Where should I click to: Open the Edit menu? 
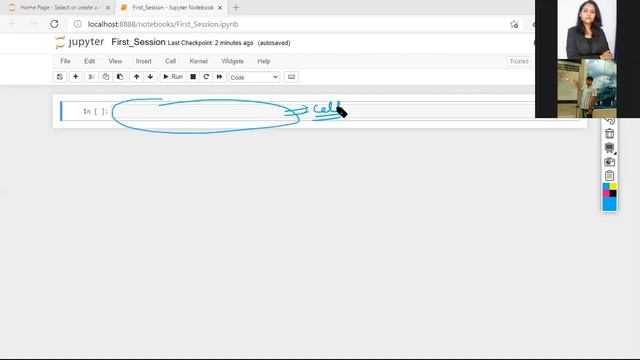[x=89, y=61]
